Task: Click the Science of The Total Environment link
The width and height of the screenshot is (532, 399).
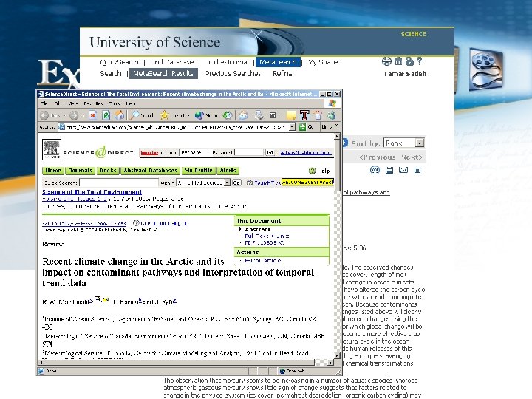Action: 92,192
